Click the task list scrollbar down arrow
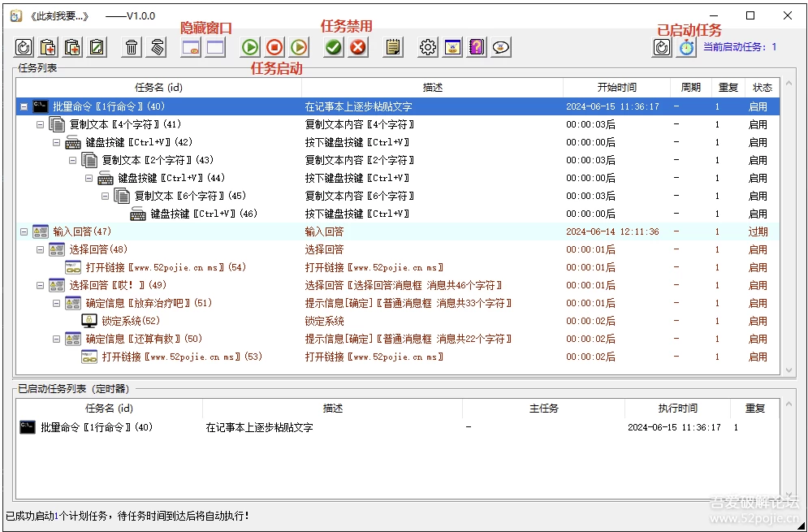This screenshot has width=808, height=532. (x=787, y=370)
